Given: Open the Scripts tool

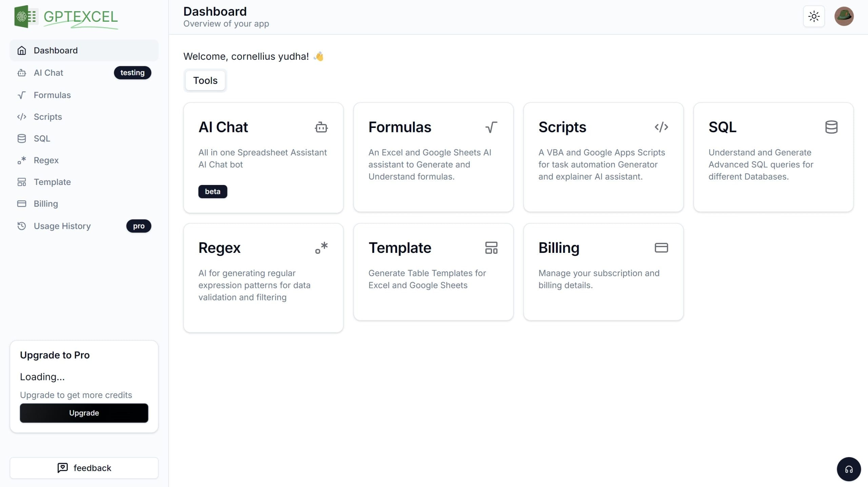Looking at the screenshot, I should (x=603, y=156).
